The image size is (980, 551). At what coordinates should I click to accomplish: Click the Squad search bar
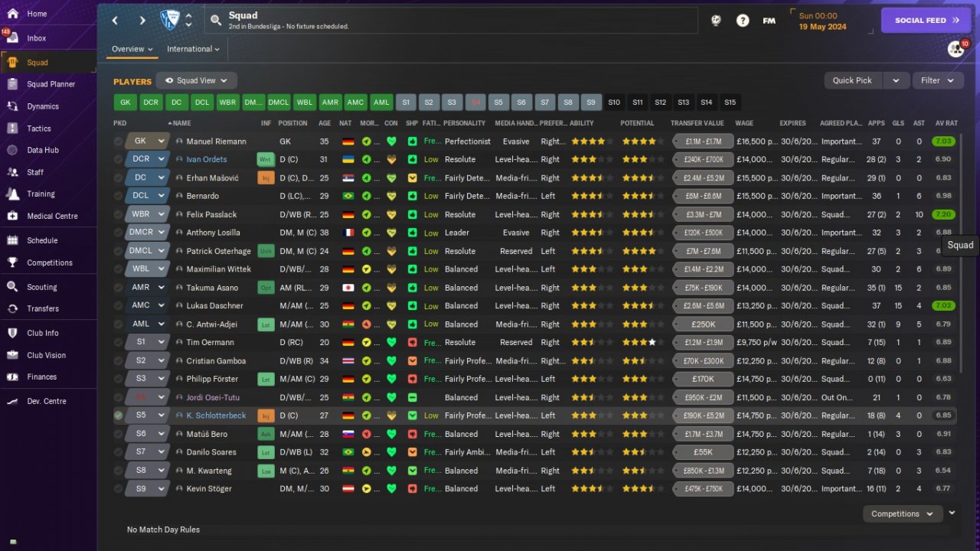(x=452, y=21)
